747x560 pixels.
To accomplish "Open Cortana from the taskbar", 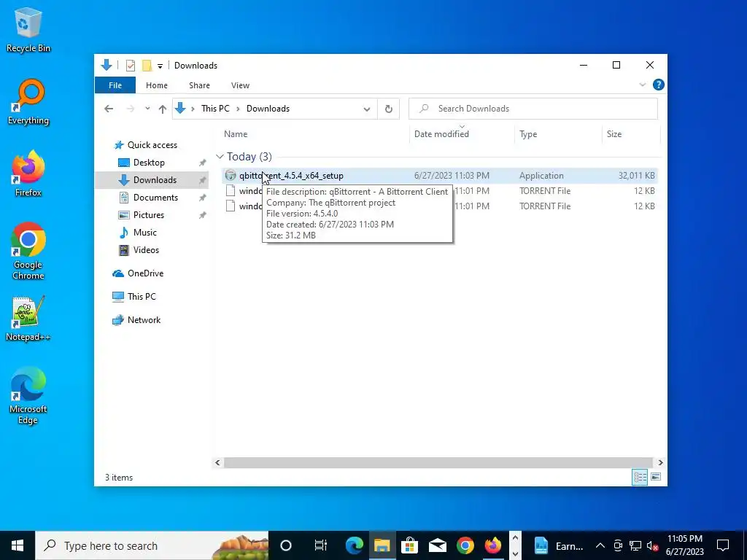I will click(x=286, y=545).
